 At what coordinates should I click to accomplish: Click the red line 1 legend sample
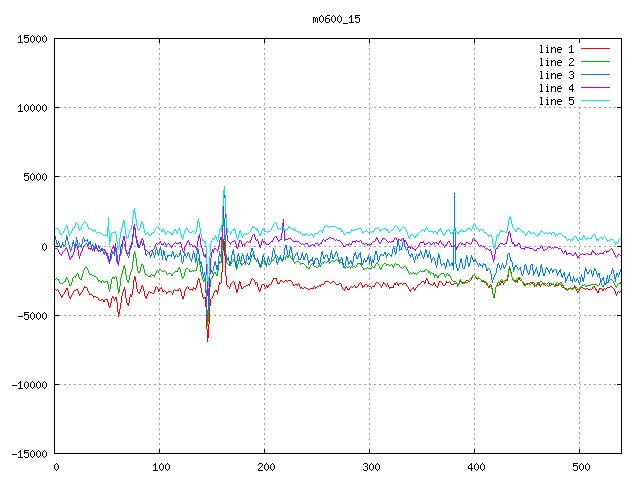coord(595,49)
